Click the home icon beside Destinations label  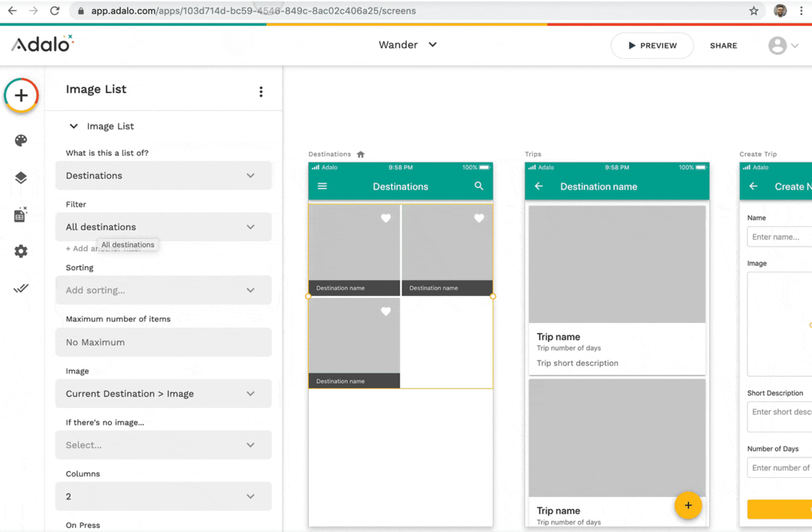pos(361,154)
